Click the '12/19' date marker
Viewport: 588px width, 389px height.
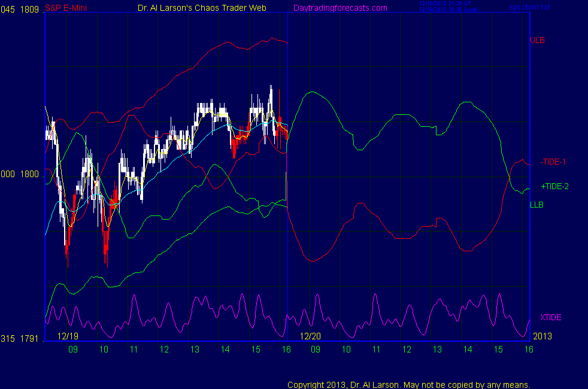coord(68,336)
